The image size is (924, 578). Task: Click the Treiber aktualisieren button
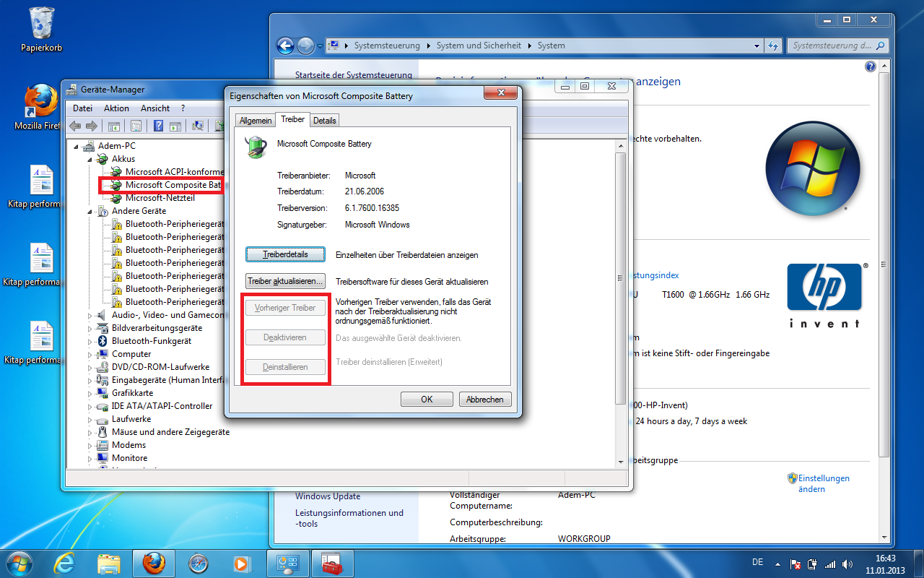286,281
